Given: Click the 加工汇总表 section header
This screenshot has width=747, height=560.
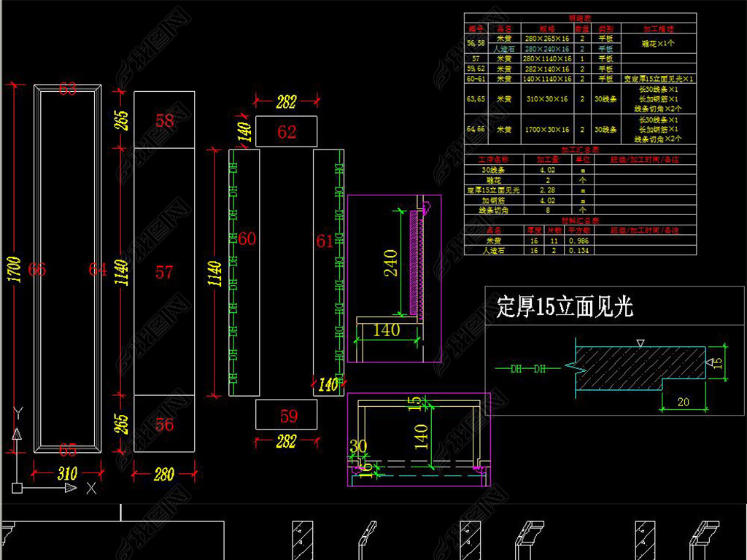Looking at the screenshot, I should coord(580,149).
